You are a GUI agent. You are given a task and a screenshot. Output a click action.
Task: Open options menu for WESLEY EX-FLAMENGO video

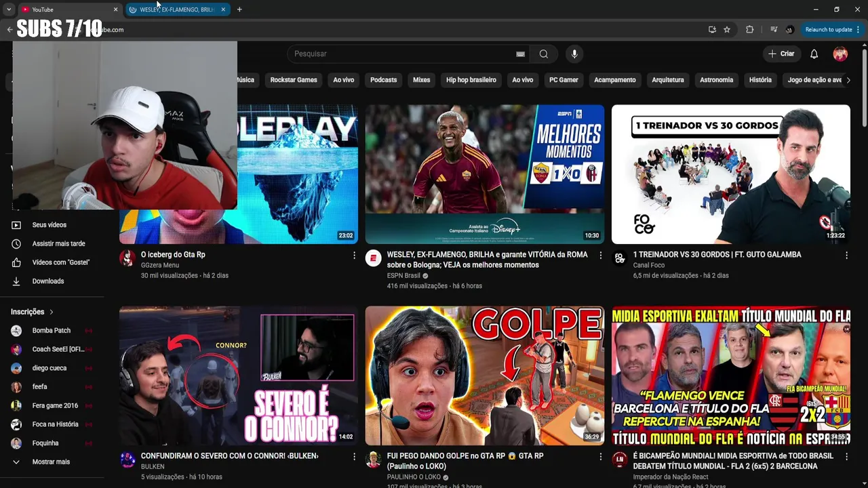pos(600,256)
